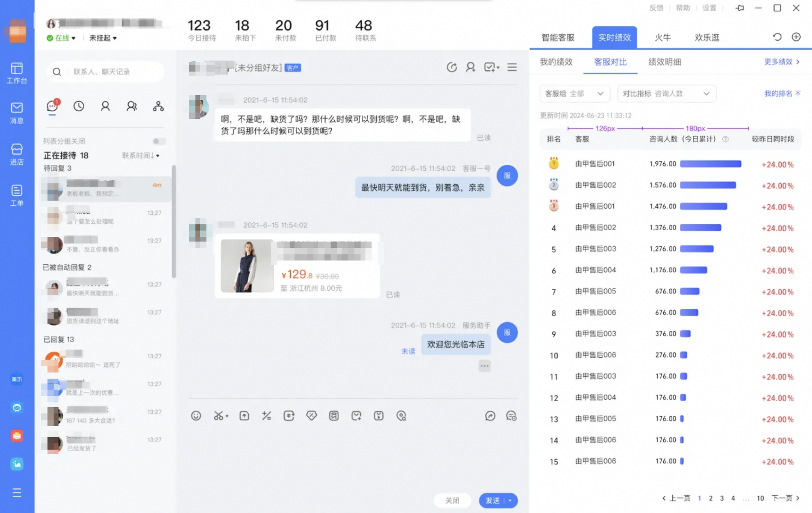Viewport: 812px width, 513px height.
Task: Click the 20 未付款 stat
Action: coord(285,30)
